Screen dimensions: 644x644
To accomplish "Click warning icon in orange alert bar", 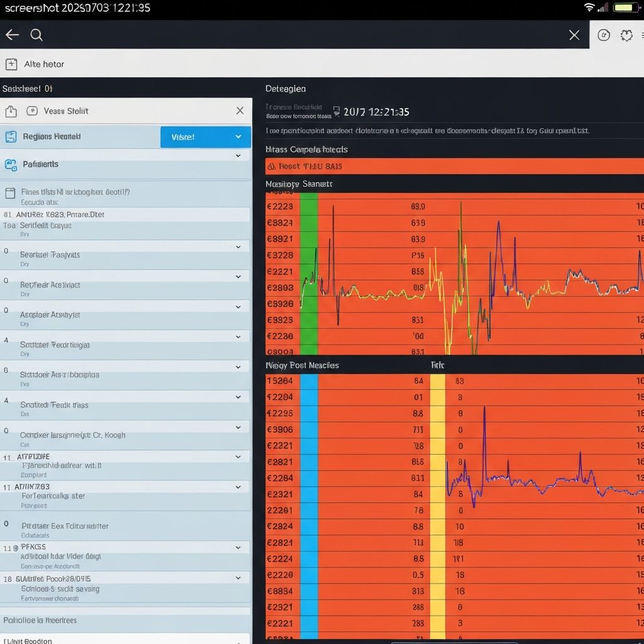I will [x=272, y=167].
